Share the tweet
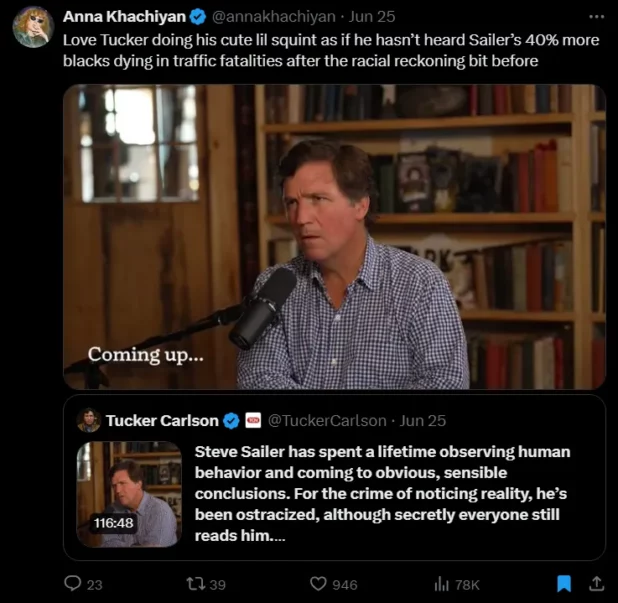Image resolution: width=618 pixels, height=603 pixels. pos(596,584)
